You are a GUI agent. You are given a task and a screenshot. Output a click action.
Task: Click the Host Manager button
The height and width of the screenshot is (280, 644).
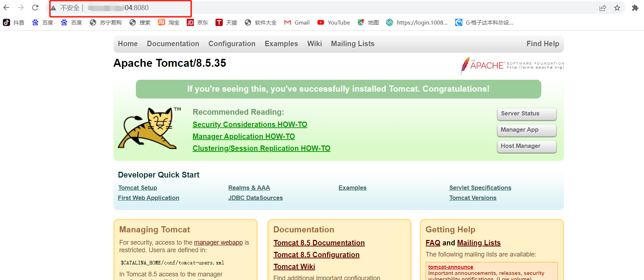(x=527, y=146)
